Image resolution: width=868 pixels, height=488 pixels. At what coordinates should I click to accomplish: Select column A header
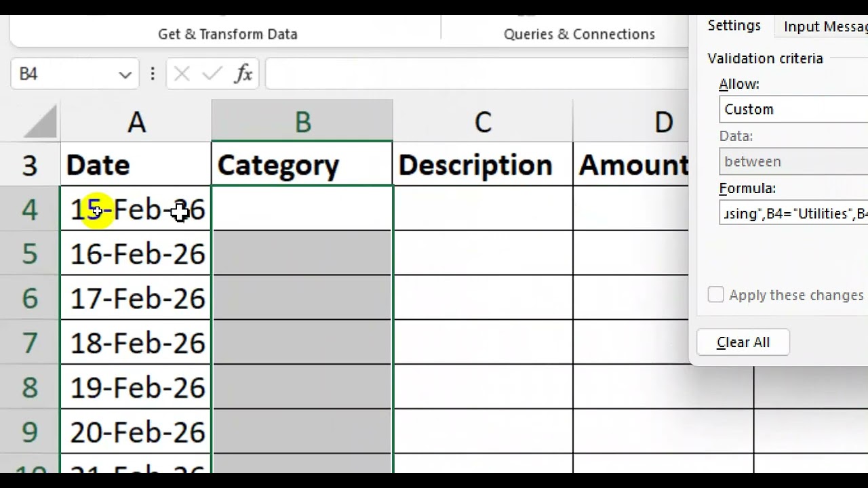tap(136, 123)
